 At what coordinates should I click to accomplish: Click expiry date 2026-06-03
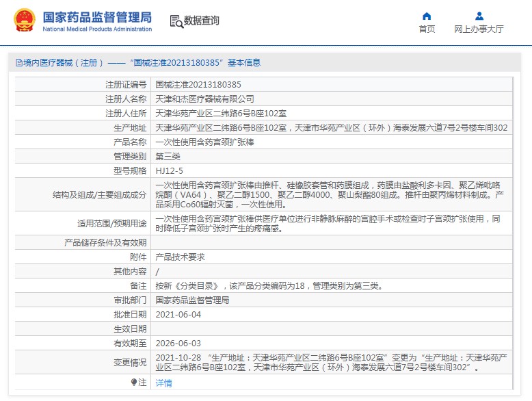tap(178, 344)
